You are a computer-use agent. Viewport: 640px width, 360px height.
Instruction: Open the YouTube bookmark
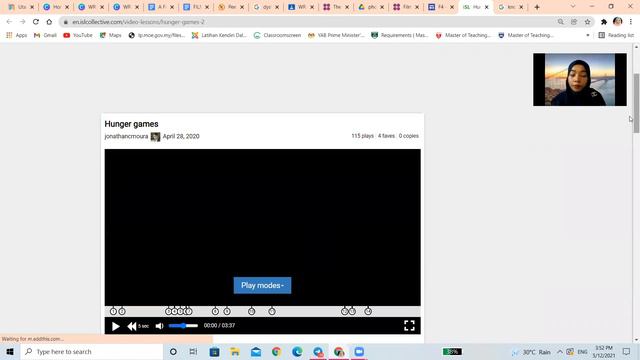[x=78, y=36]
